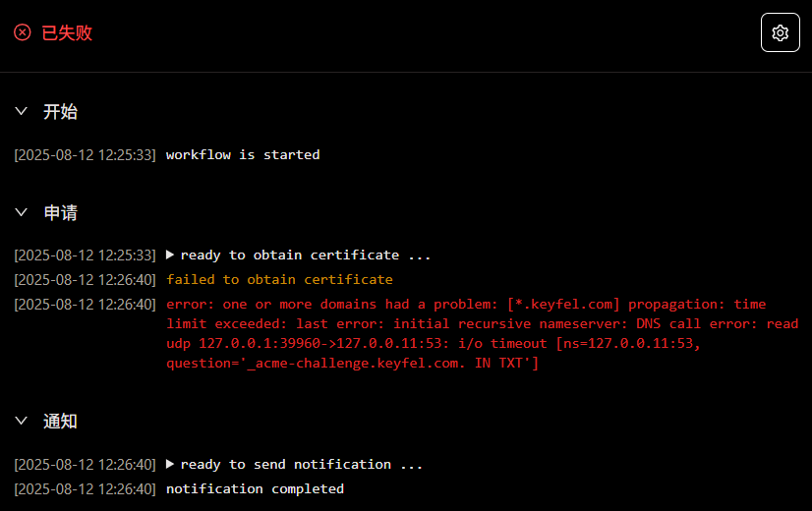Click 'ready to send notification ...' text

(x=302, y=464)
